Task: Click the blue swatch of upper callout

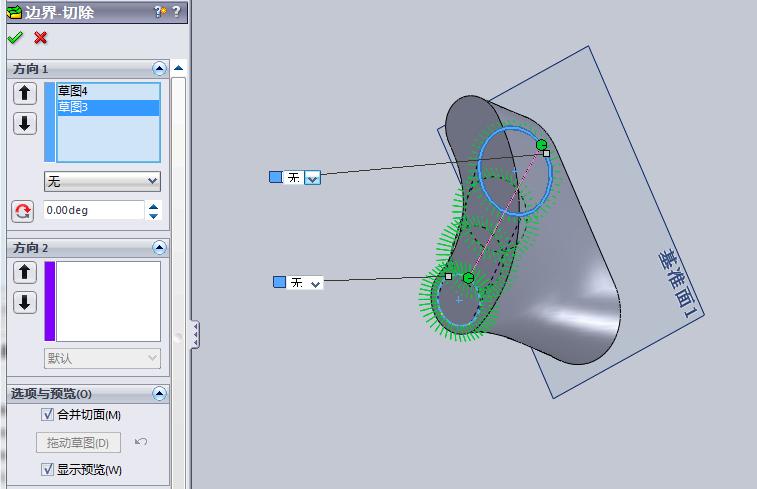Action: pos(275,177)
